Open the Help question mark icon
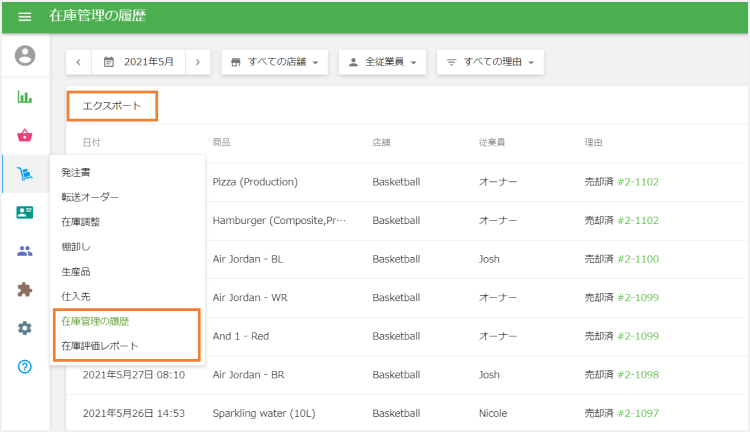The height and width of the screenshot is (432, 750). 25,366
